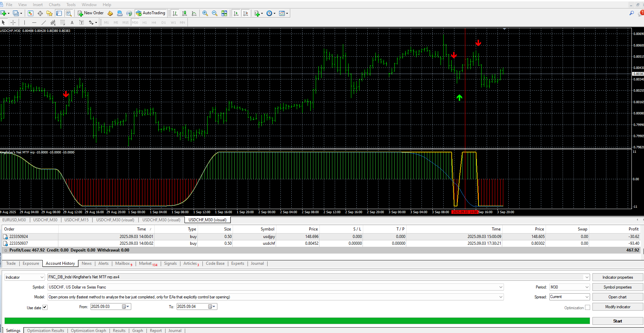Switch chart to candlesticks style
The height and width of the screenshot is (333, 644).
point(184,13)
